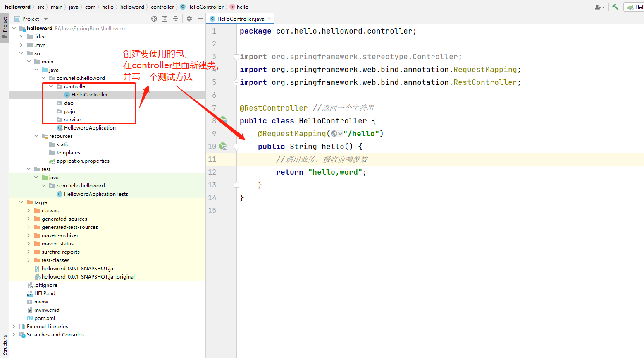Image resolution: width=644 pixels, height=358 pixels.
Task: Click the Select Opened File target icon
Action: (154, 19)
